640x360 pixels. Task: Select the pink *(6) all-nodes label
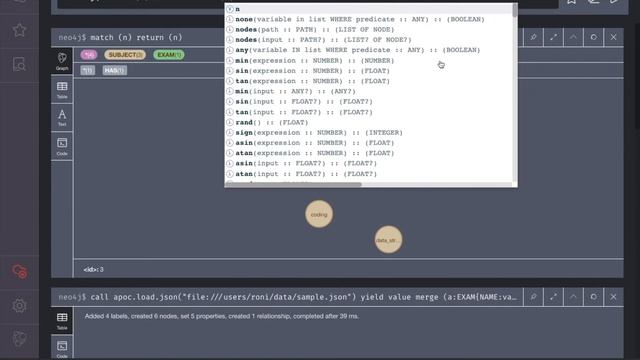(x=89, y=55)
